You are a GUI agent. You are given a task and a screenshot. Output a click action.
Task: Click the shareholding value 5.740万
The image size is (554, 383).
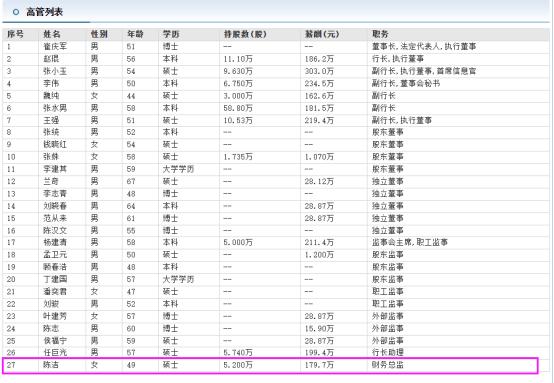(x=238, y=353)
